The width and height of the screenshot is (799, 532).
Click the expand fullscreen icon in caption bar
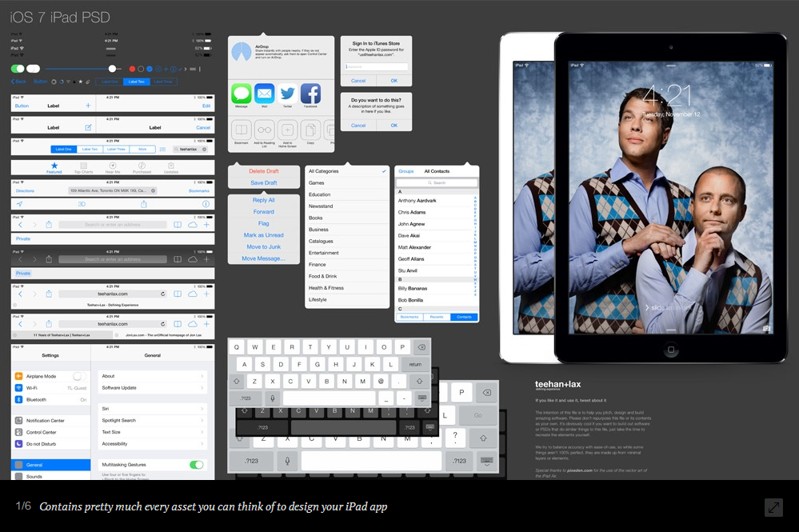pyautogui.click(x=773, y=506)
